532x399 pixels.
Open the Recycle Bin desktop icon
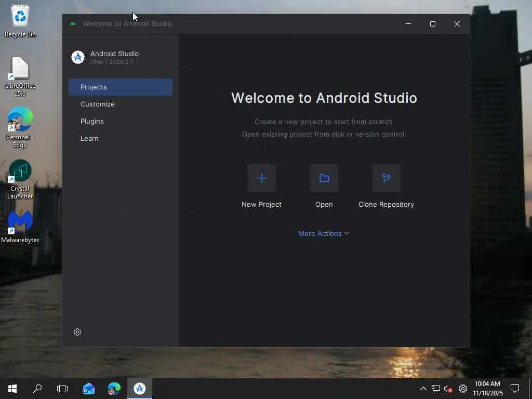click(20, 21)
